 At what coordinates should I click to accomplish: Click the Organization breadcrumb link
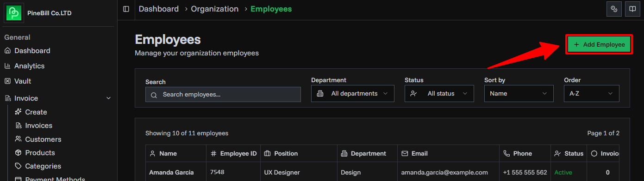click(x=215, y=9)
